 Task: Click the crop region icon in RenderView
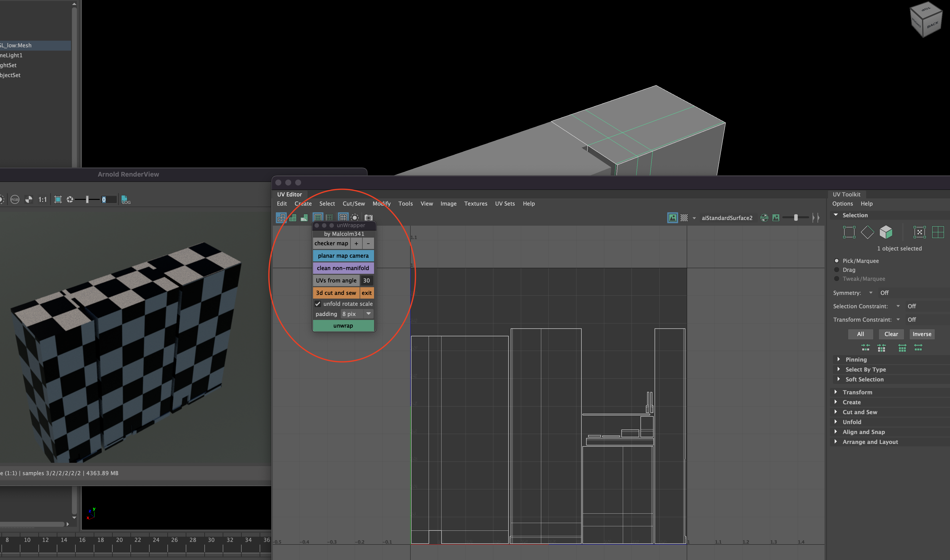(58, 199)
